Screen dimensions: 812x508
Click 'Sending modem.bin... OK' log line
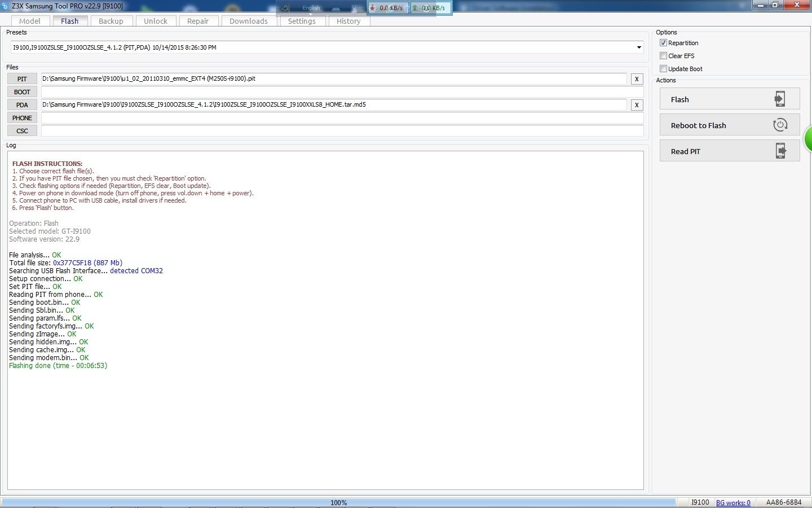tap(49, 358)
